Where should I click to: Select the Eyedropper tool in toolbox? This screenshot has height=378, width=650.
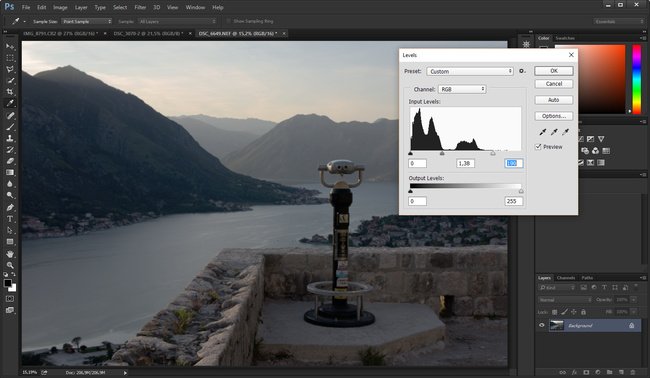tap(10, 103)
